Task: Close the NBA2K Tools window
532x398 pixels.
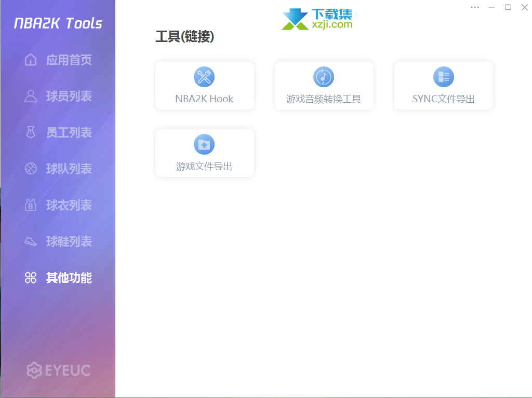Action: tap(525, 7)
